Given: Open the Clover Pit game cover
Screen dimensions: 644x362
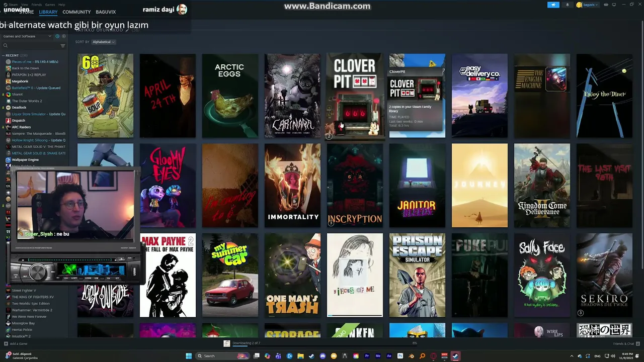Looking at the screenshot, I should [355, 96].
